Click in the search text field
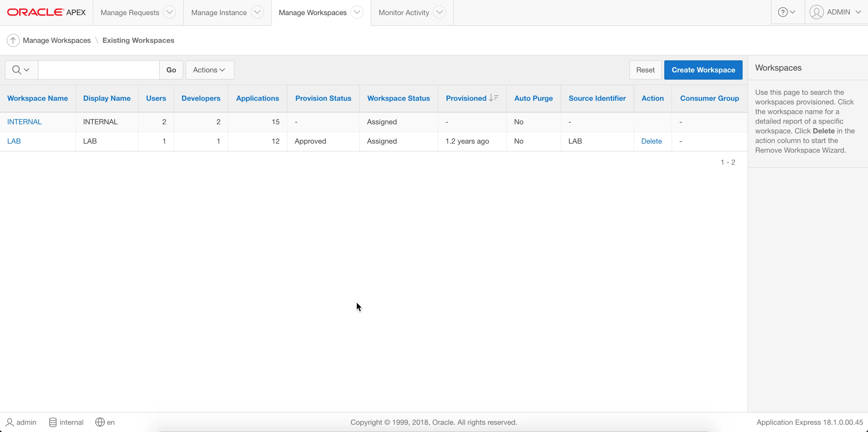The width and height of the screenshot is (868, 432). [x=98, y=70]
